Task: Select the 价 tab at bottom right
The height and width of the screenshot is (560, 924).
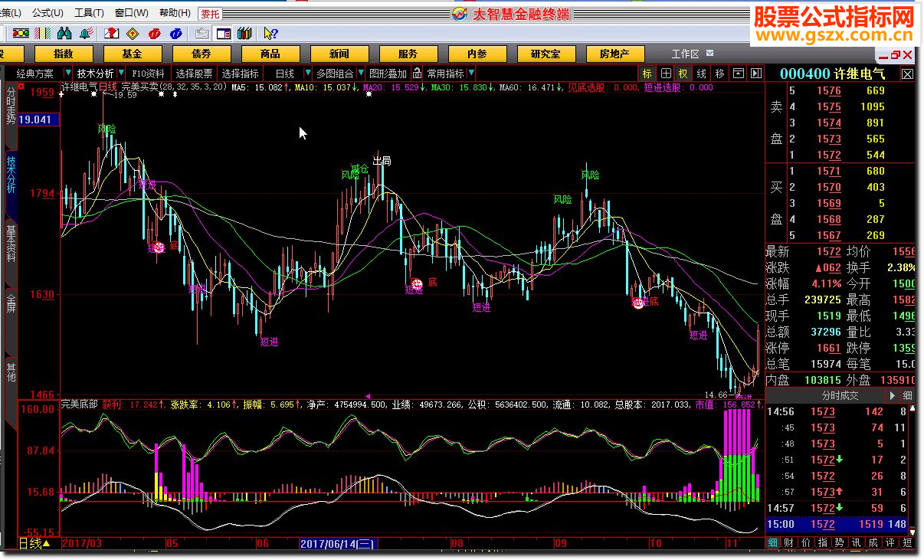Action: tap(806, 542)
